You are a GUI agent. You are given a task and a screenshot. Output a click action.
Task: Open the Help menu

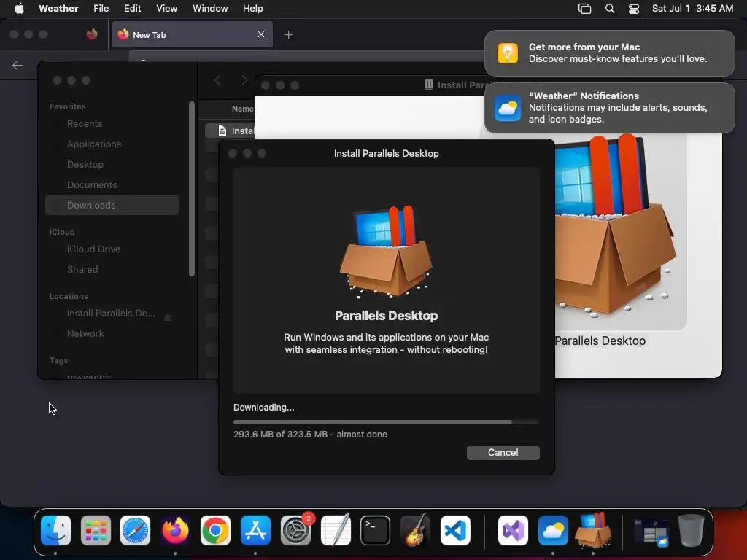tap(252, 8)
